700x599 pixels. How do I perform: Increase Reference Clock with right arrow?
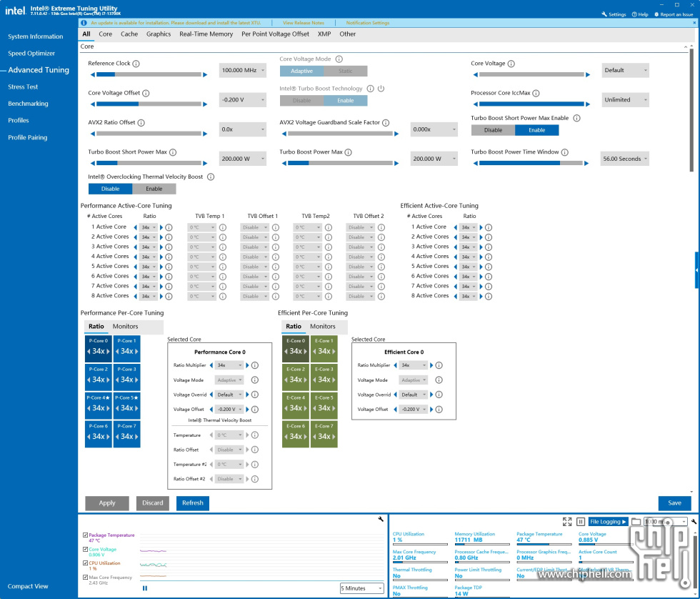click(x=205, y=74)
